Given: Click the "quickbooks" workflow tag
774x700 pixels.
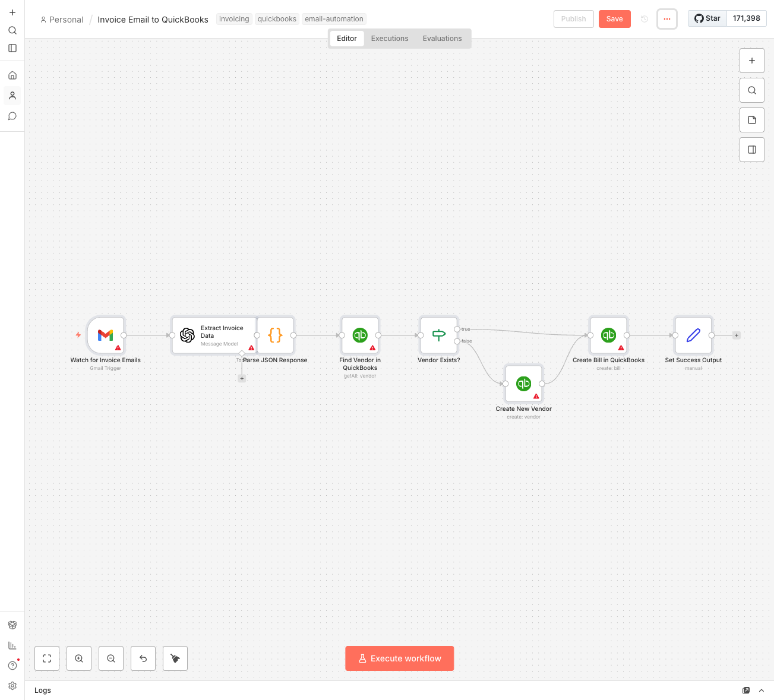Looking at the screenshot, I should (277, 18).
